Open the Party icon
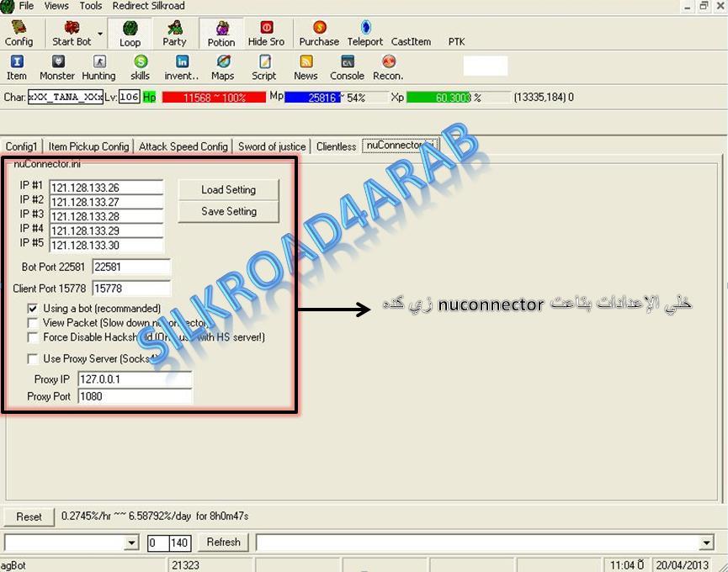 tap(174, 33)
